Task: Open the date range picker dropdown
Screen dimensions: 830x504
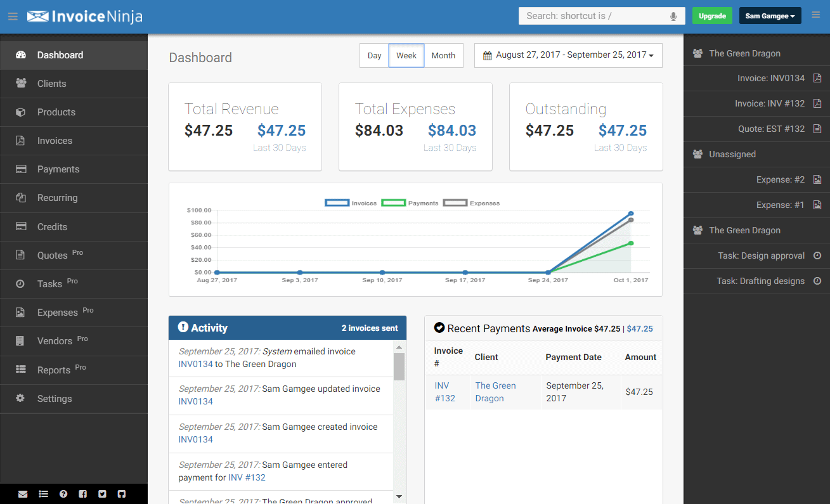Action: pyautogui.click(x=568, y=55)
